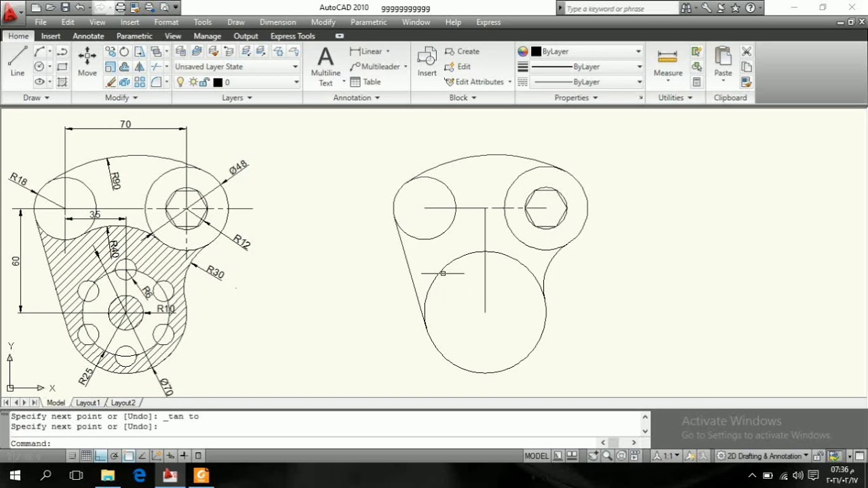This screenshot has height=488, width=868.
Task: Open the object color ByLayer dropdown
Action: click(x=586, y=52)
